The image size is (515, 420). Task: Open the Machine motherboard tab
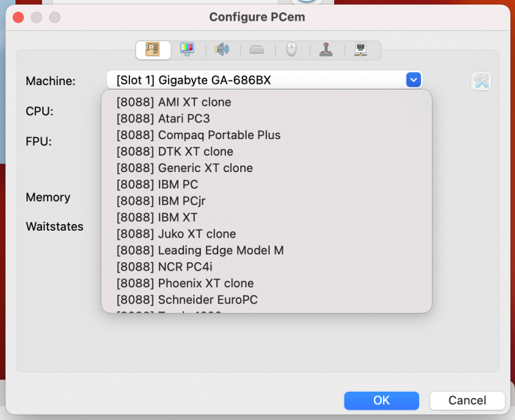coord(153,50)
